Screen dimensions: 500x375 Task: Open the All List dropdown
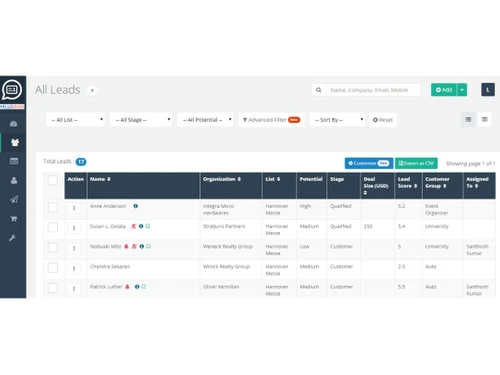coord(75,120)
